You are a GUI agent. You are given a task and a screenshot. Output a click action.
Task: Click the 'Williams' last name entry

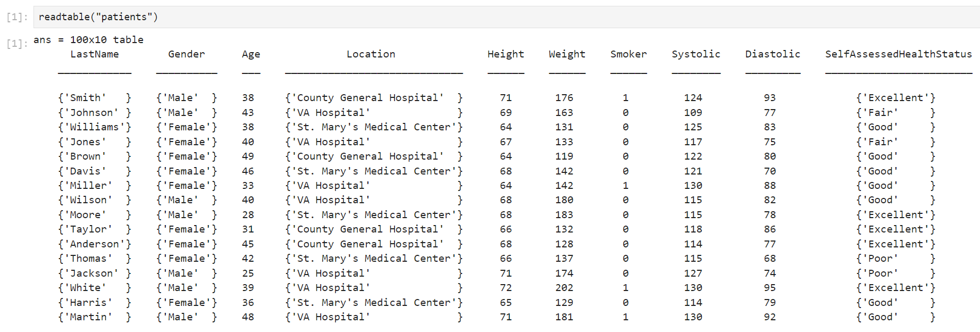pyautogui.click(x=95, y=127)
